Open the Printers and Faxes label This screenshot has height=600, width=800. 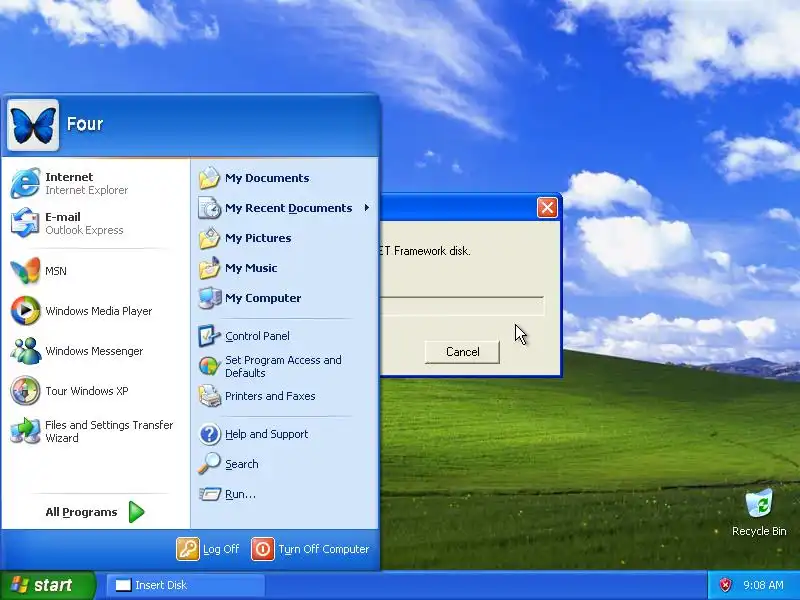270,396
